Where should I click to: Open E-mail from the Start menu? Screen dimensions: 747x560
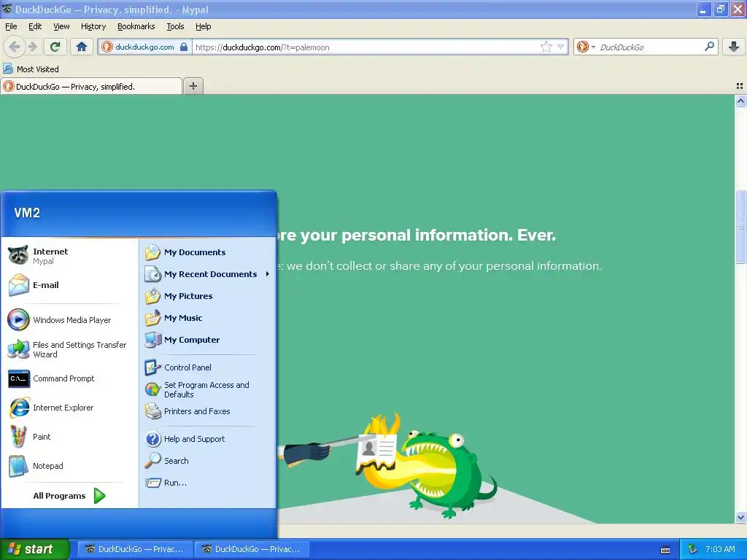pyautogui.click(x=69, y=285)
